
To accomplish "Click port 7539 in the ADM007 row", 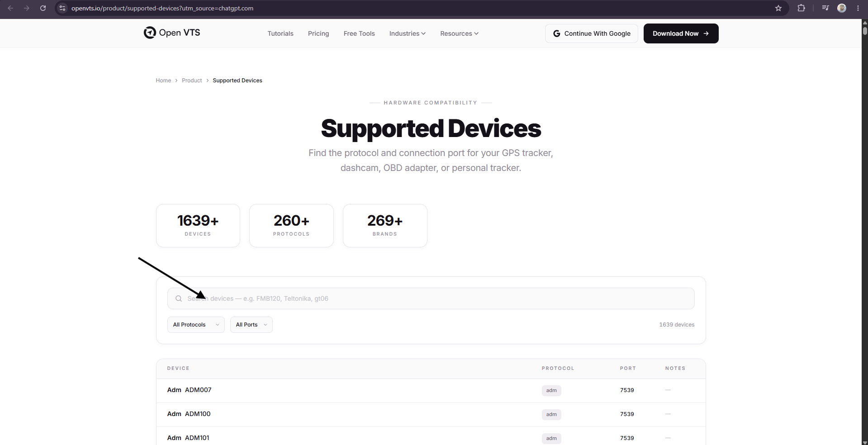I will tap(627, 390).
